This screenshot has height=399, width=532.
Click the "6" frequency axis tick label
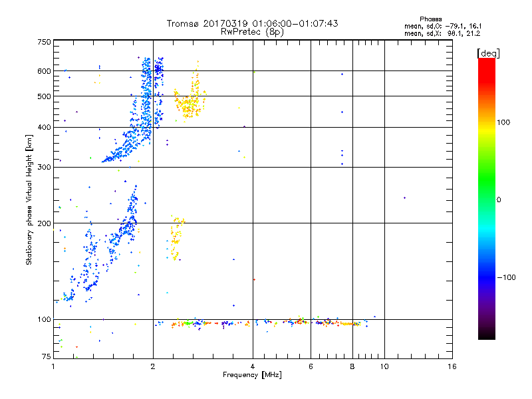[311, 366]
